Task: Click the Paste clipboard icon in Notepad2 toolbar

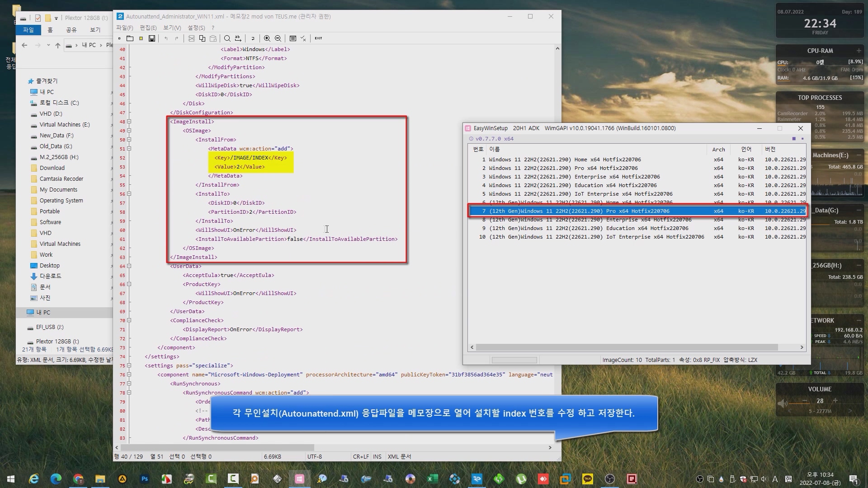Action: (x=213, y=38)
